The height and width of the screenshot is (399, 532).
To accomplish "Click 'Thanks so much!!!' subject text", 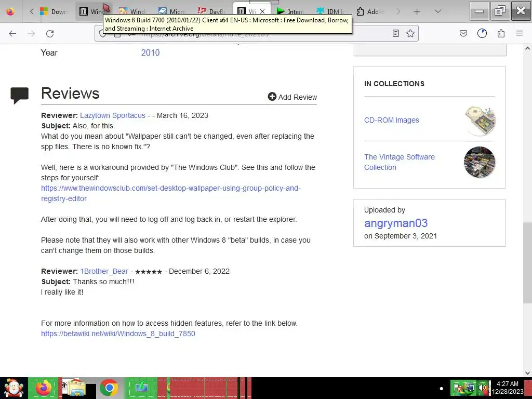I will (x=103, y=282).
